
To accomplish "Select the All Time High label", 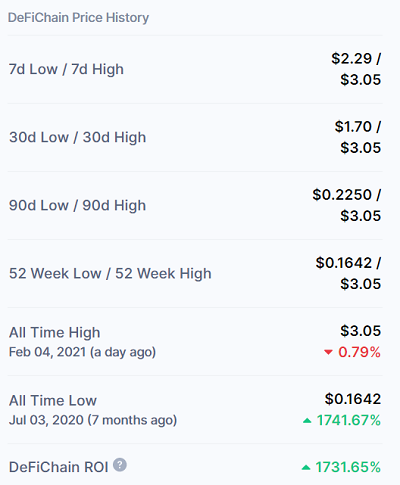I will coord(55,333).
